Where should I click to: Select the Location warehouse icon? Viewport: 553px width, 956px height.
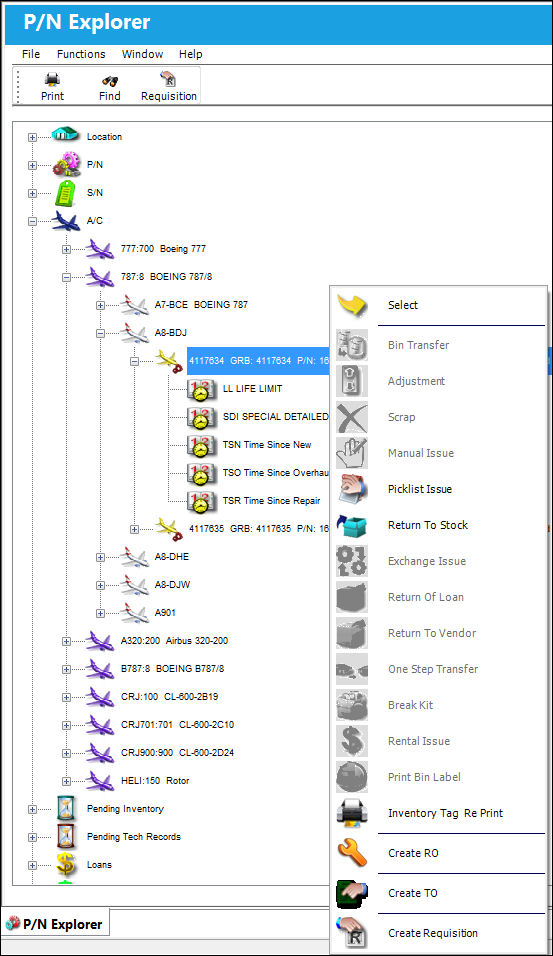coord(65,135)
